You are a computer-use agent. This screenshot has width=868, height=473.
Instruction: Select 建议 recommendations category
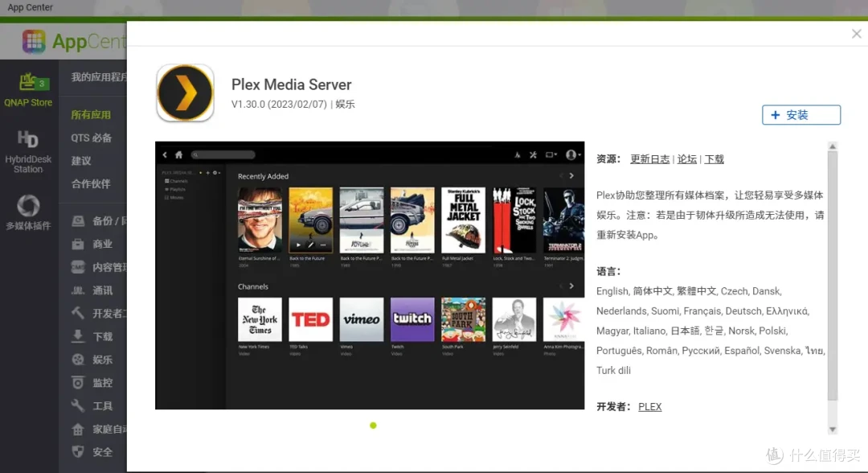pyautogui.click(x=81, y=161)
